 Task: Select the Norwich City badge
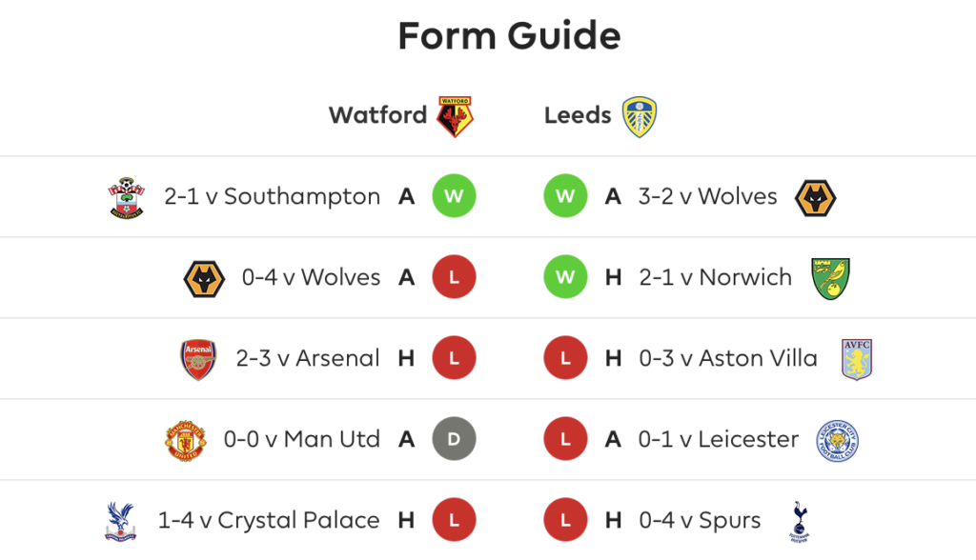(x=830, y=278)
